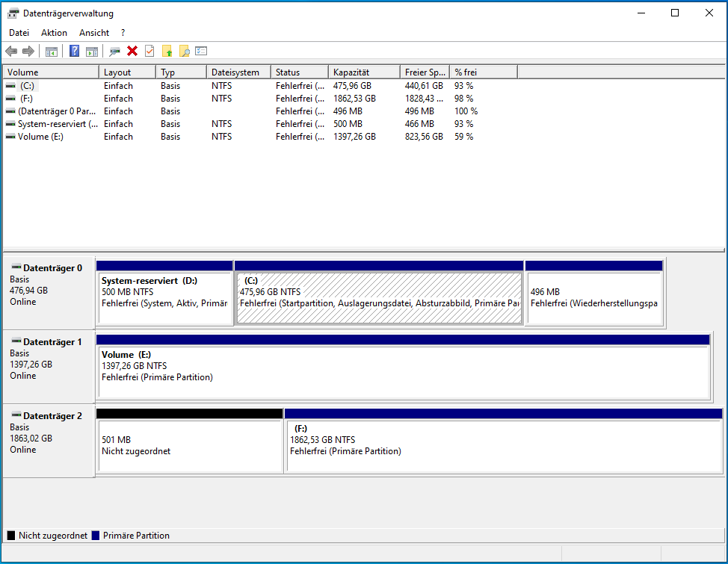Click the rescan disks drive icon
Screen dimensions: 728x564
pyautogui.click(x=114, y=52)
